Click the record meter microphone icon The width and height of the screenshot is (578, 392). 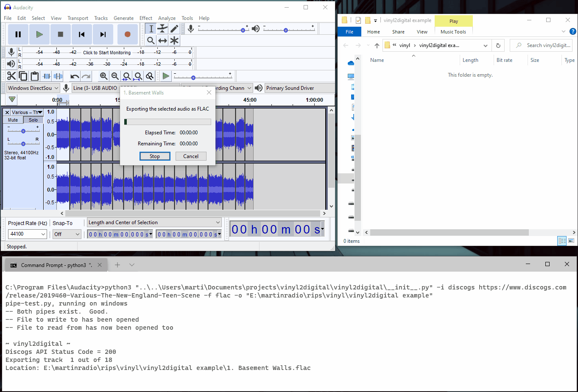(11, 52)
